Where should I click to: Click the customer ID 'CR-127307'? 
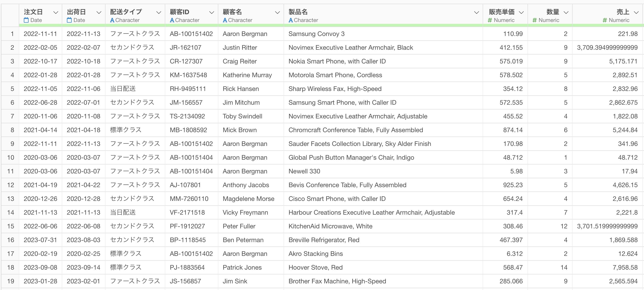pos(186,61)
